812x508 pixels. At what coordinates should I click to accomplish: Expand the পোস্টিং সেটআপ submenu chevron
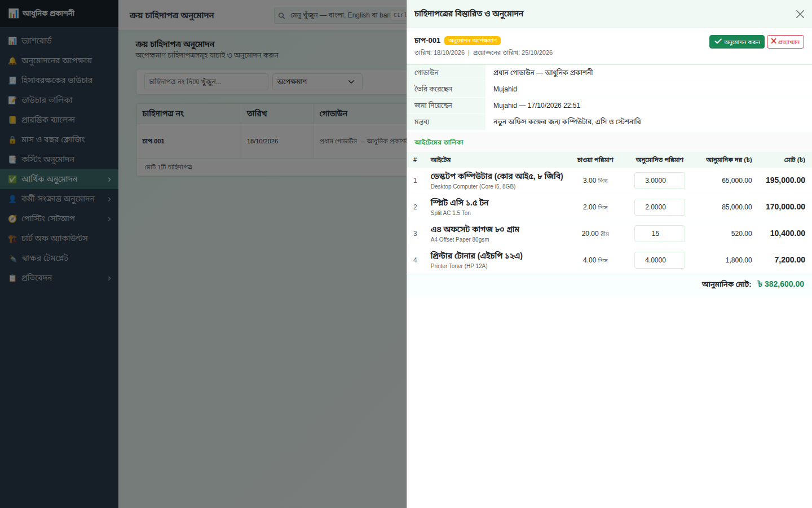109,219
